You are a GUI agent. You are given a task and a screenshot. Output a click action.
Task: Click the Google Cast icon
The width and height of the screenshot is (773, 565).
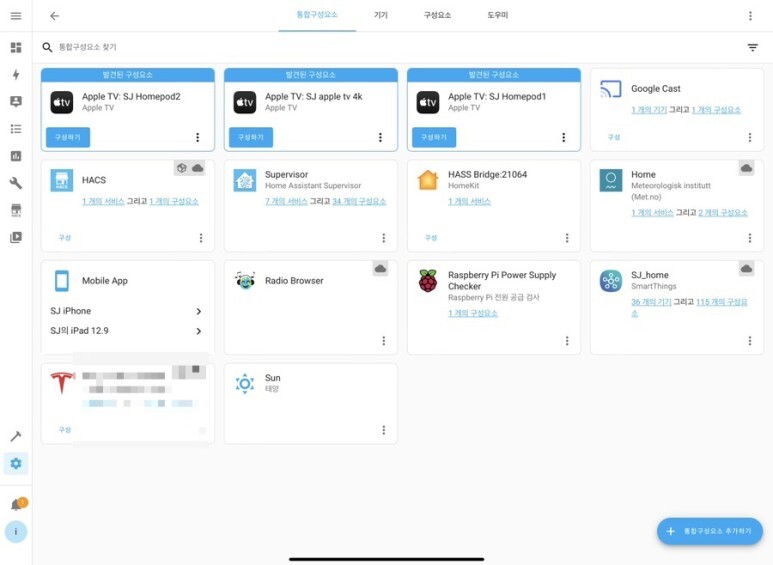[x=611, y=89]
